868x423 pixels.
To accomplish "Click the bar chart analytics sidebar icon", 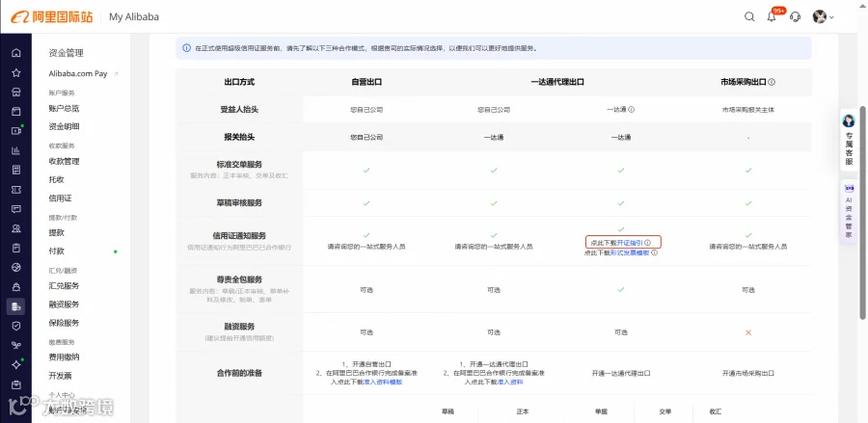I will pos(16,150).
